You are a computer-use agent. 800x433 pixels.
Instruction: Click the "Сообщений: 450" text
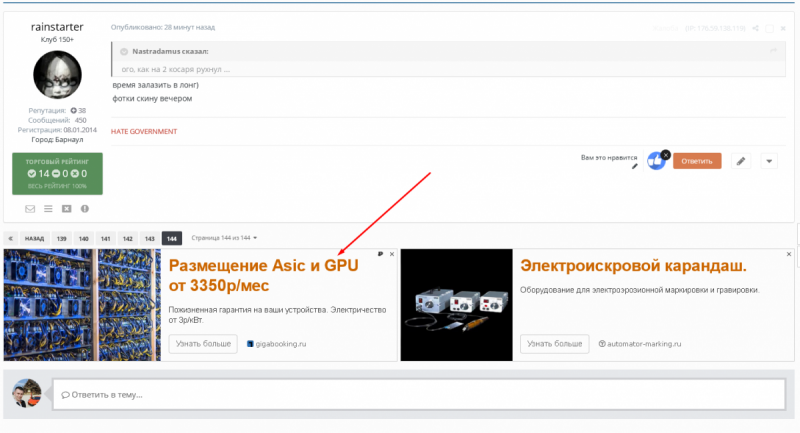(x=57, y=120)
